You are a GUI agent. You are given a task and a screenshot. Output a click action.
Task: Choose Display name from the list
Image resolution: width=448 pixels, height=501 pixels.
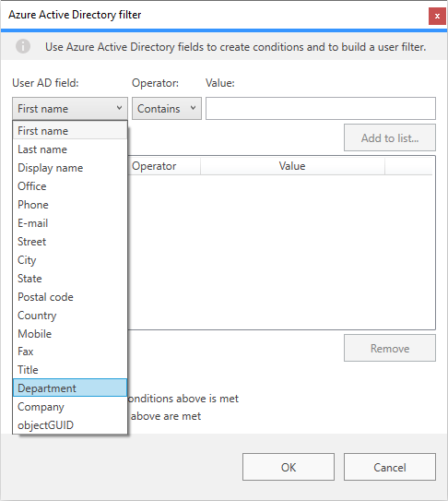(70, 168)
